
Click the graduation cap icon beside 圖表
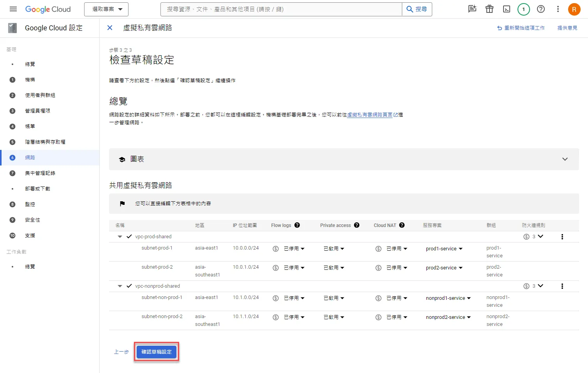122,159
